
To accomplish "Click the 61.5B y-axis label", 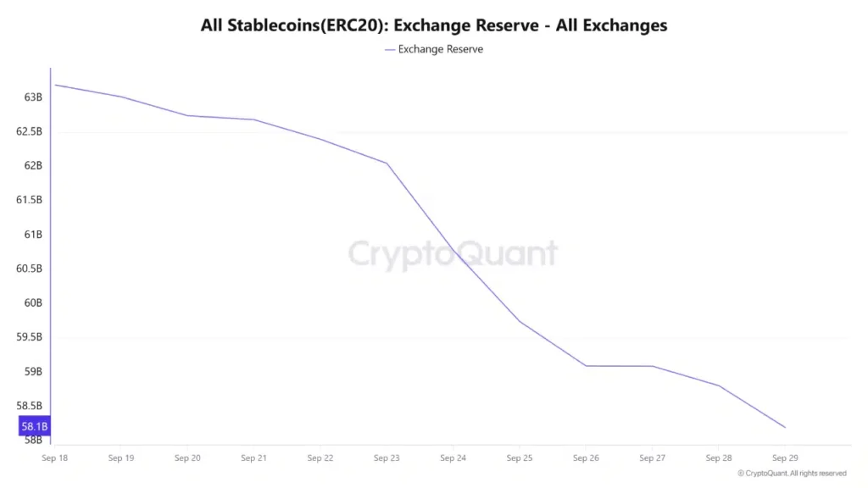I will [x=31, y=200].
